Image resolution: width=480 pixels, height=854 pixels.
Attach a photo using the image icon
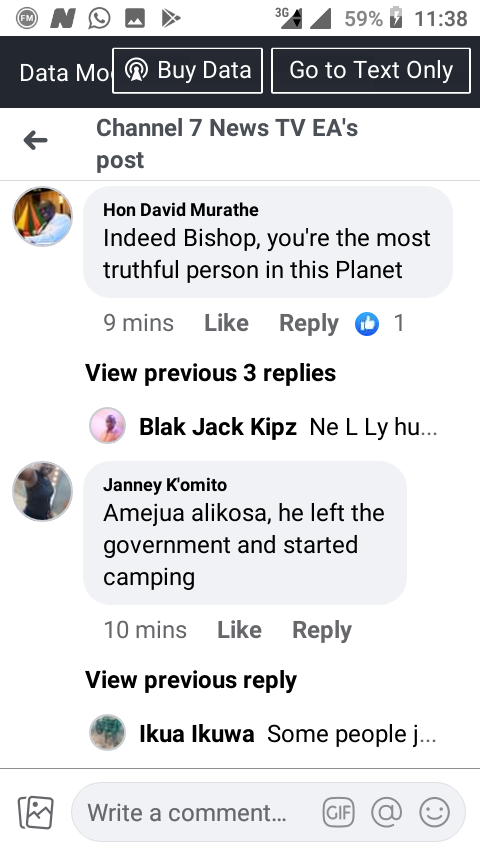coord(36,813)
